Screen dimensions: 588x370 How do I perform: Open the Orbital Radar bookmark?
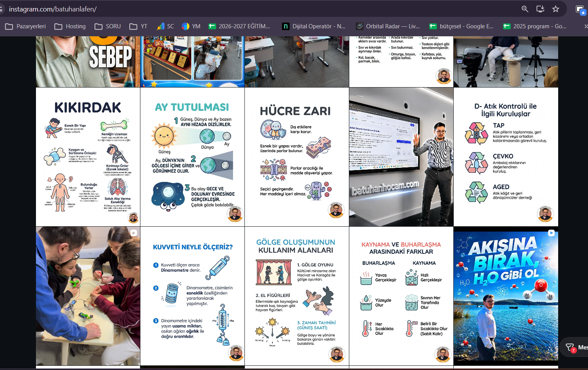388,26
